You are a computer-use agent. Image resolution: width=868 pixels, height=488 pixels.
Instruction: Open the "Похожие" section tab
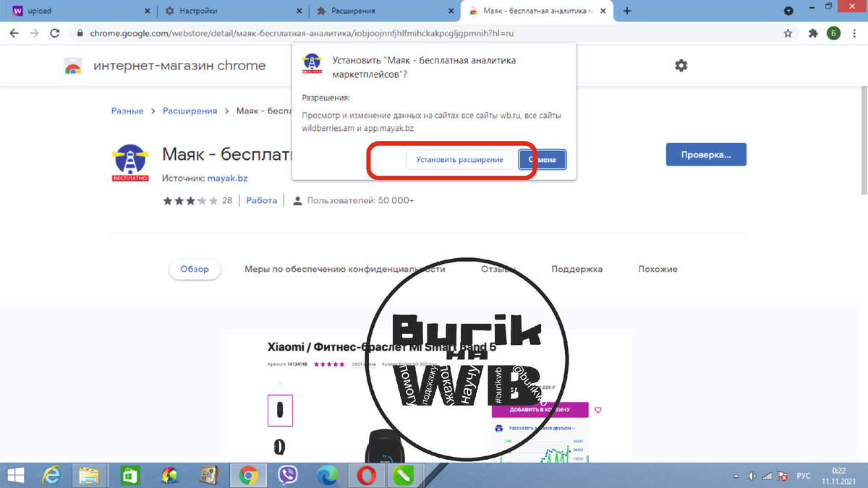coord(658,269)
